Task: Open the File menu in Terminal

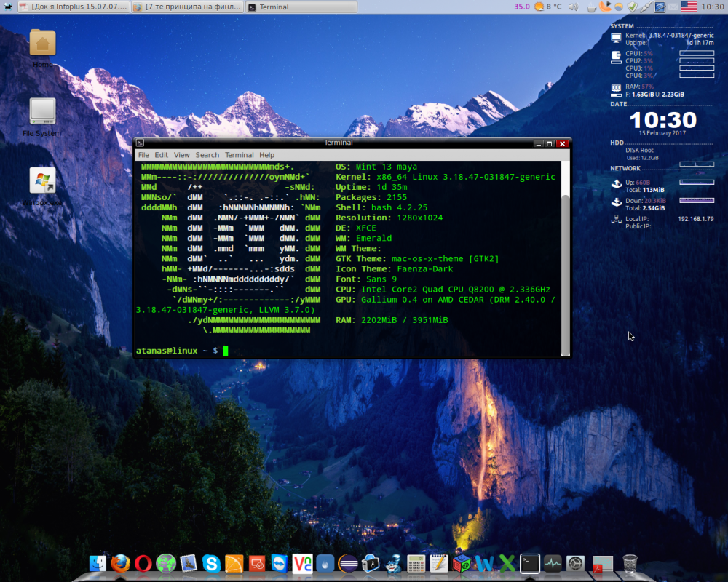Action: click(x=143, y=154)
